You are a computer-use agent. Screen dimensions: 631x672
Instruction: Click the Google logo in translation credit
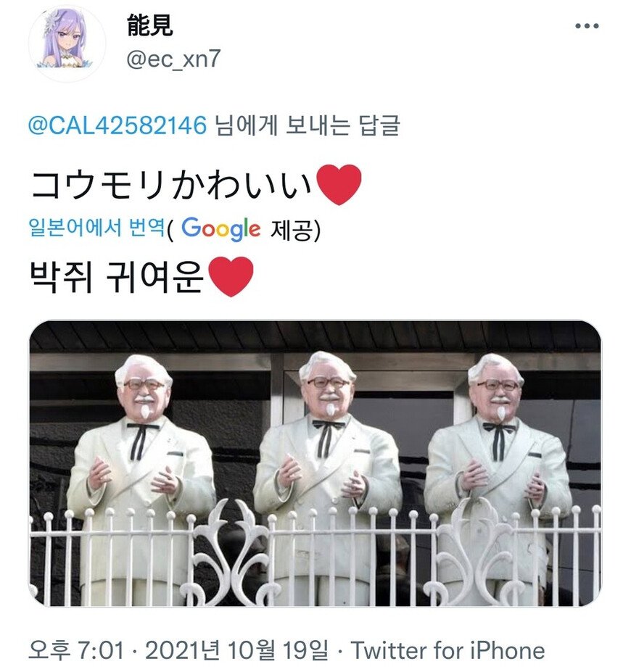(x=220, y=228)
